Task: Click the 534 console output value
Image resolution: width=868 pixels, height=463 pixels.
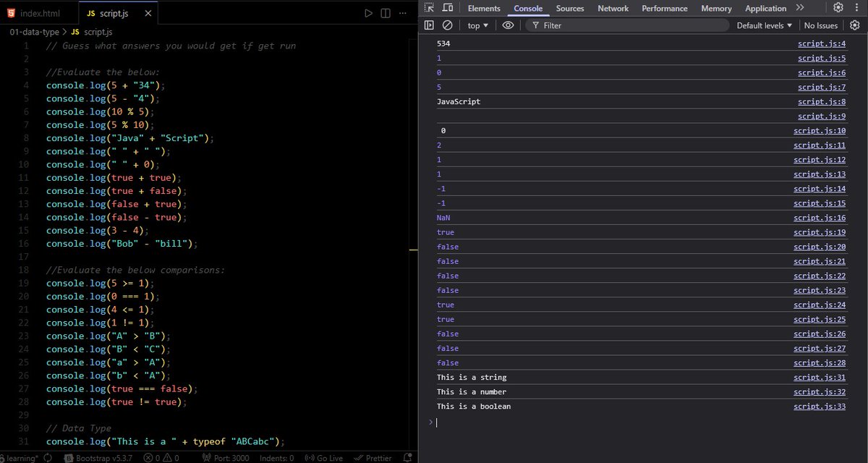Action: point(443,44)
